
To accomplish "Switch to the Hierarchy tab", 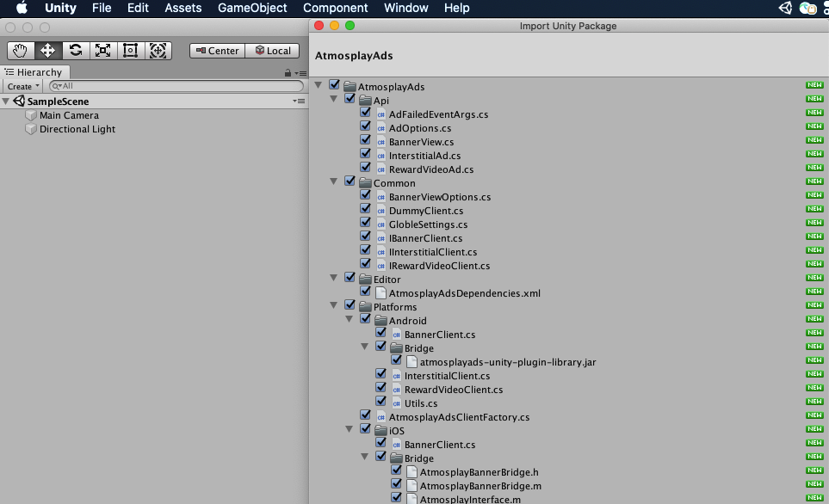I will pyautogui.click(x=34, y=72).
